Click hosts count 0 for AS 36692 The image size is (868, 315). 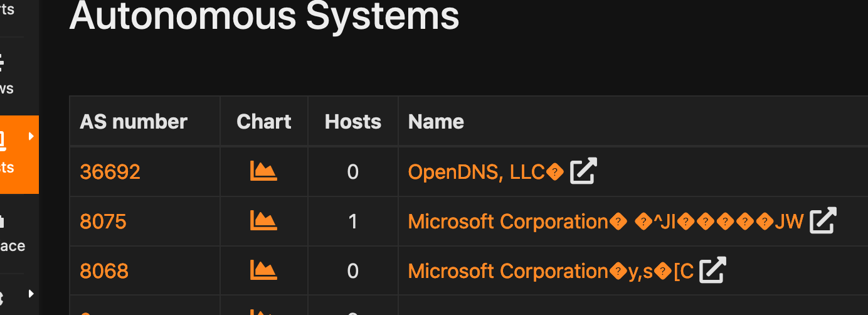pos(353,172)
